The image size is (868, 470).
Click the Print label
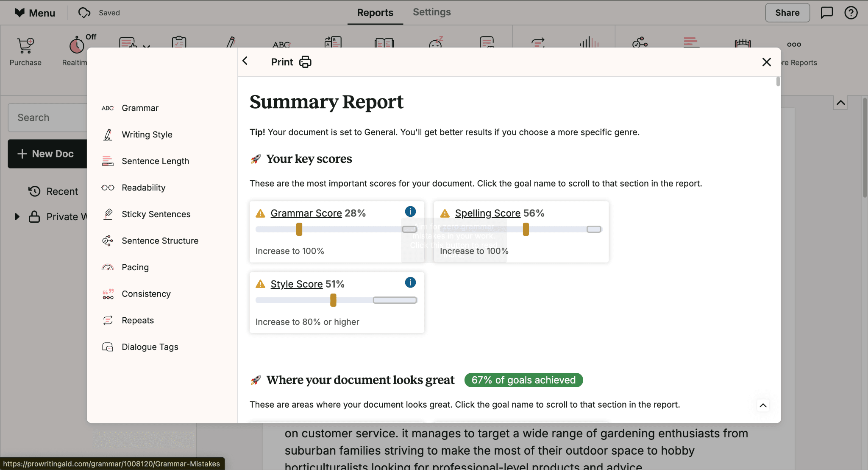282,62
